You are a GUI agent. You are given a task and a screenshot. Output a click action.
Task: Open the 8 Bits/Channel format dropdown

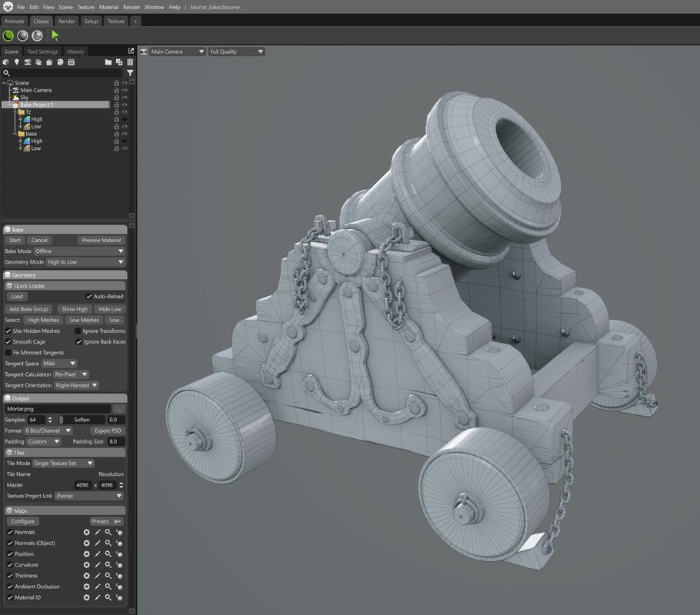coord(48,430)
